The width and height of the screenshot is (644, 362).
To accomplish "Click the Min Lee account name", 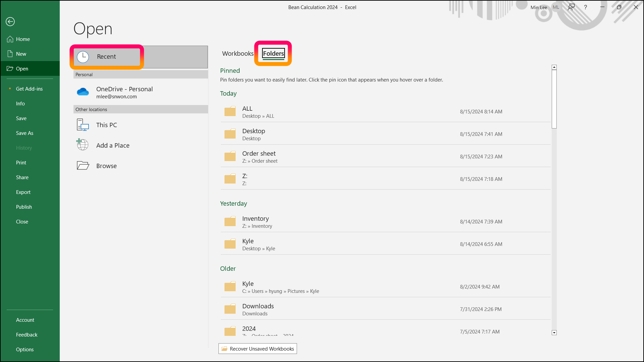I will [539, 7].
